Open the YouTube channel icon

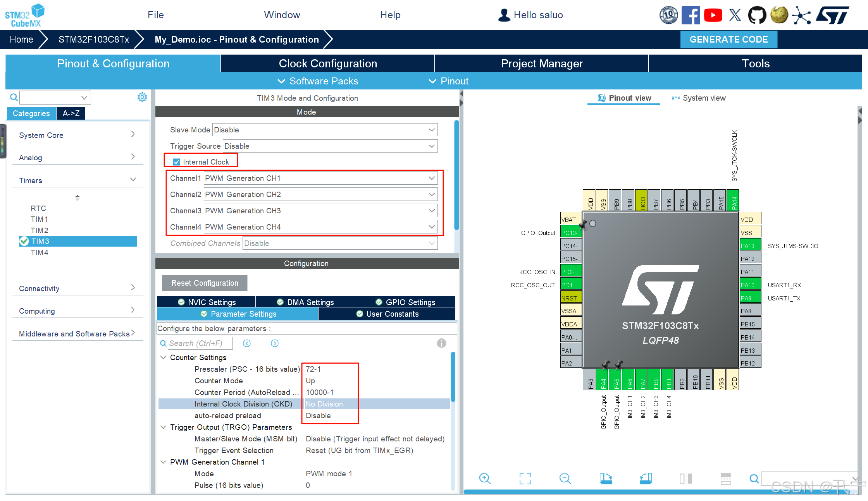pyautogui.click(x=713, y=15)
